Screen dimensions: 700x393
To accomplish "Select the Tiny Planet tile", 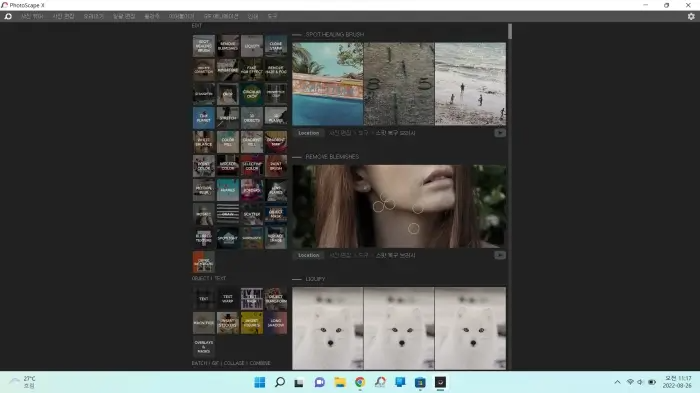I will coord(204,118).
